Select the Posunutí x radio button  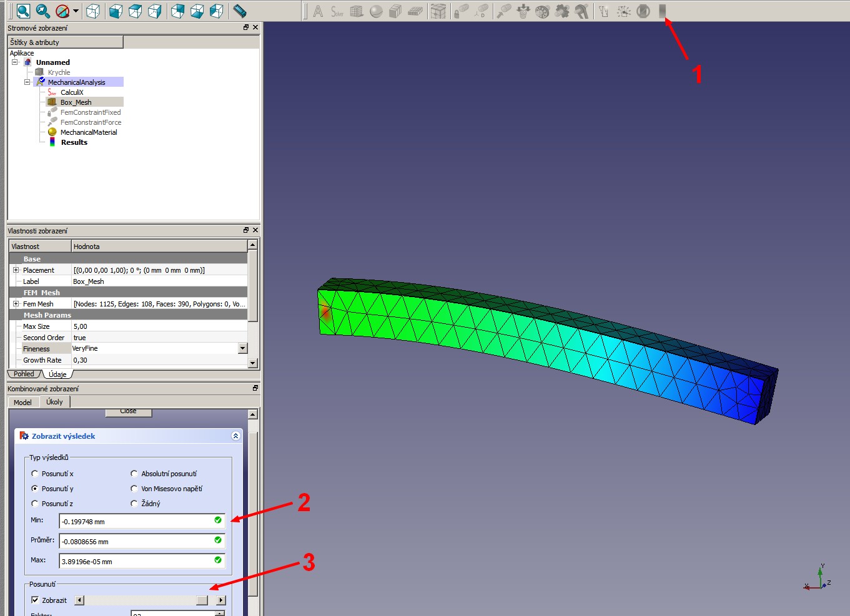35,474
